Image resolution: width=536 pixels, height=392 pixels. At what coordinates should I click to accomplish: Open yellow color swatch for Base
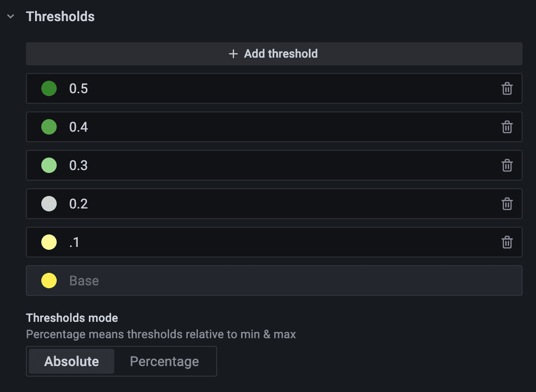49,281
